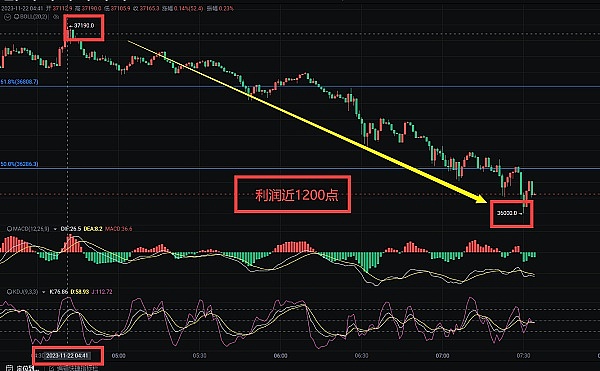600x371 pixels.
Task: Open MACD(12,26,9) indicator settings icon
Action: (9, 229)
